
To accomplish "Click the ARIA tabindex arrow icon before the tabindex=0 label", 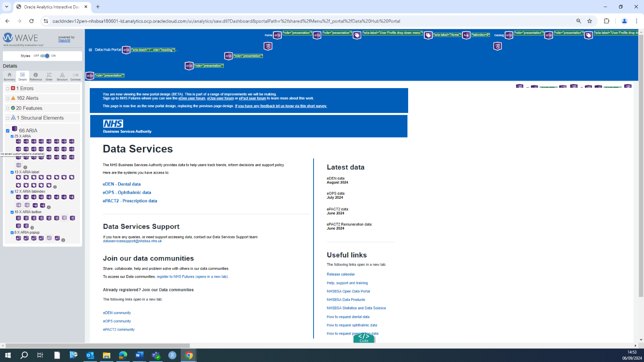I will [x=466, y=35].
